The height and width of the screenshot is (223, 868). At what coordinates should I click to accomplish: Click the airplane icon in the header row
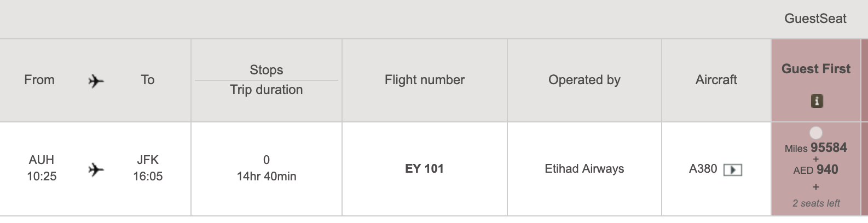96,81
